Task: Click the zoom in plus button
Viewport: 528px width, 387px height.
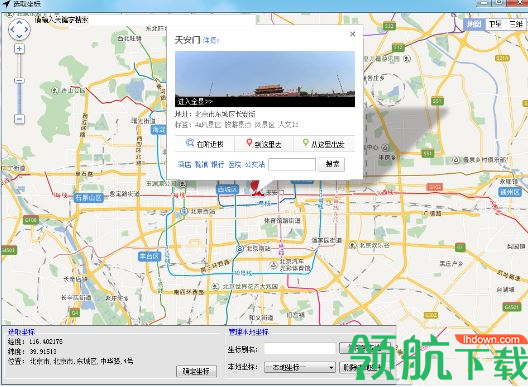Action: (19, 49)
